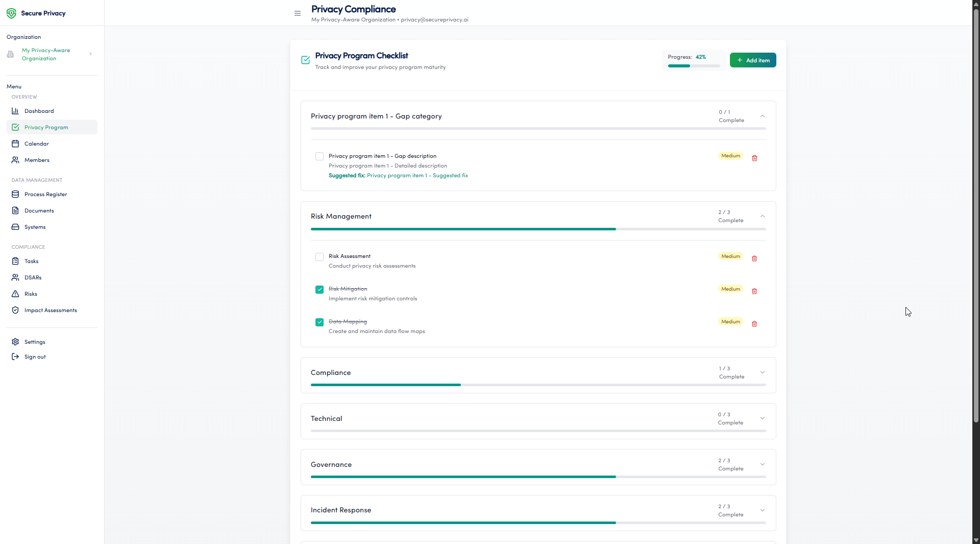980x544 pixels.
Task: Uncheck the Data Mapping checkbox
Action: (x=320, y=322)
